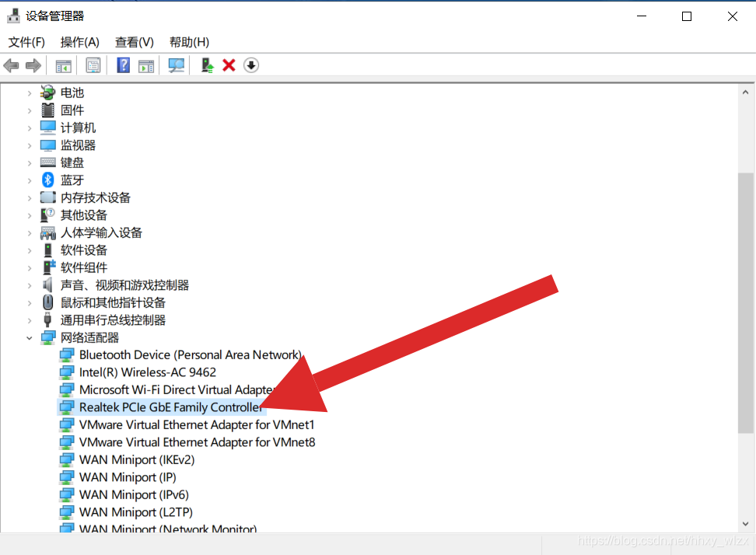The height and width of the screenshot is (555, 756).
Task: Select WAN Miniport (IP)
Action: click(128, 477)
